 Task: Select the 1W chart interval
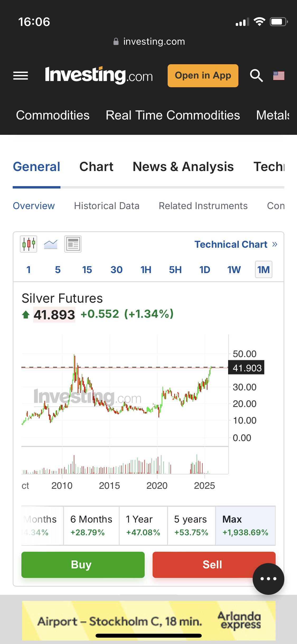click(x=234, y=270)
